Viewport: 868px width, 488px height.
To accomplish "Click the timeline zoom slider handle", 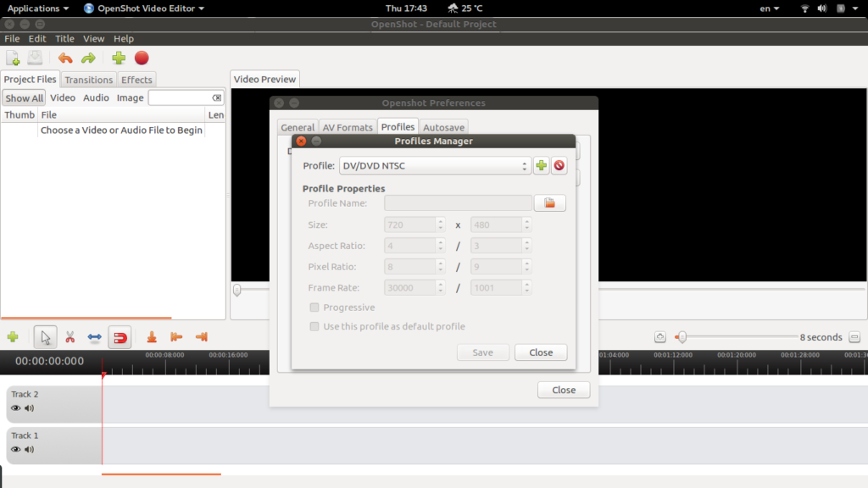I will tap(682, 337).
